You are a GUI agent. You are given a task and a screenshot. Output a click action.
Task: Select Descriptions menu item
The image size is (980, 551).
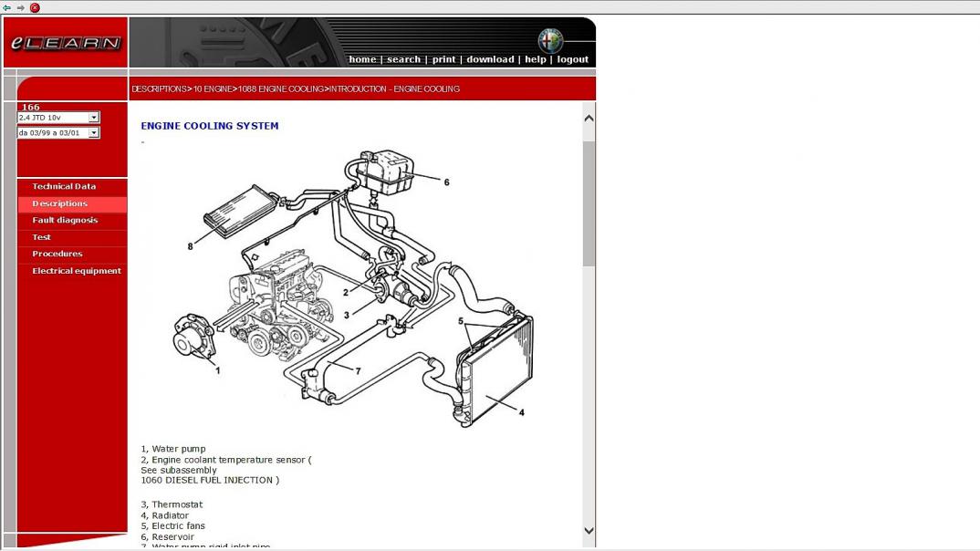[x=72, y=203]
